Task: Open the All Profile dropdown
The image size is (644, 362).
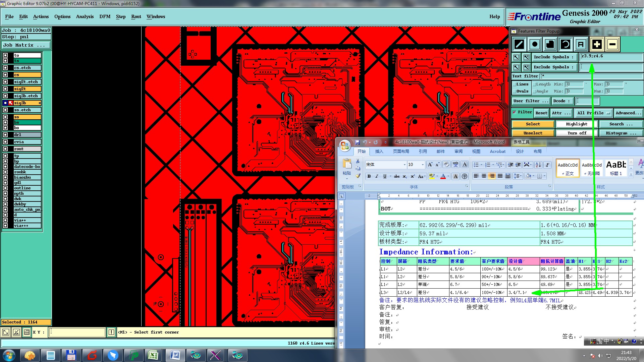Action: tap(593, 113)
